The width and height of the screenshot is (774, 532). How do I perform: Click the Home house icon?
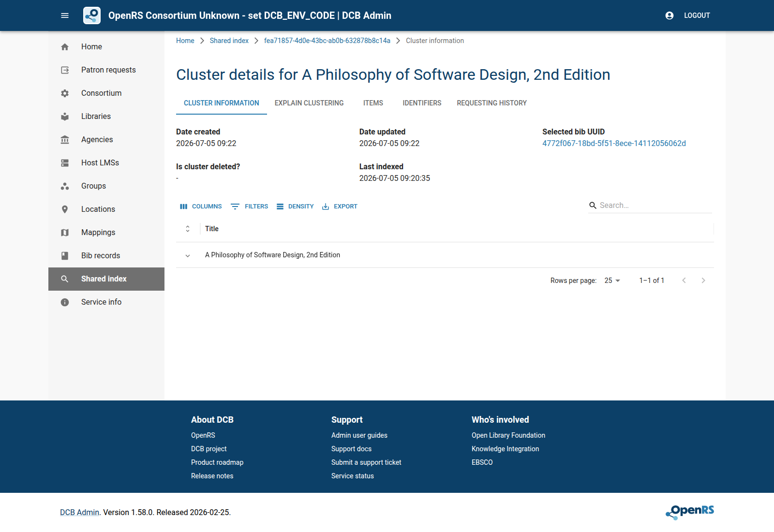(x=65, y=47)
